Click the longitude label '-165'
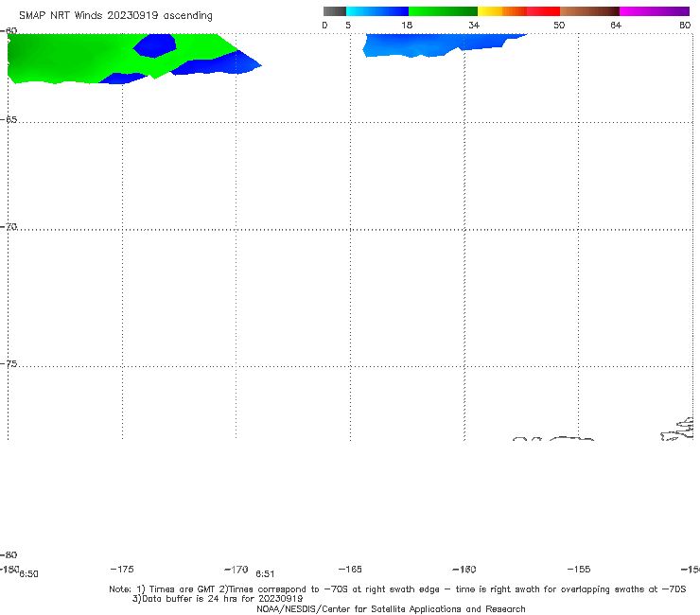700x615 pixels. pyautogui.click(x=350, y=569)
